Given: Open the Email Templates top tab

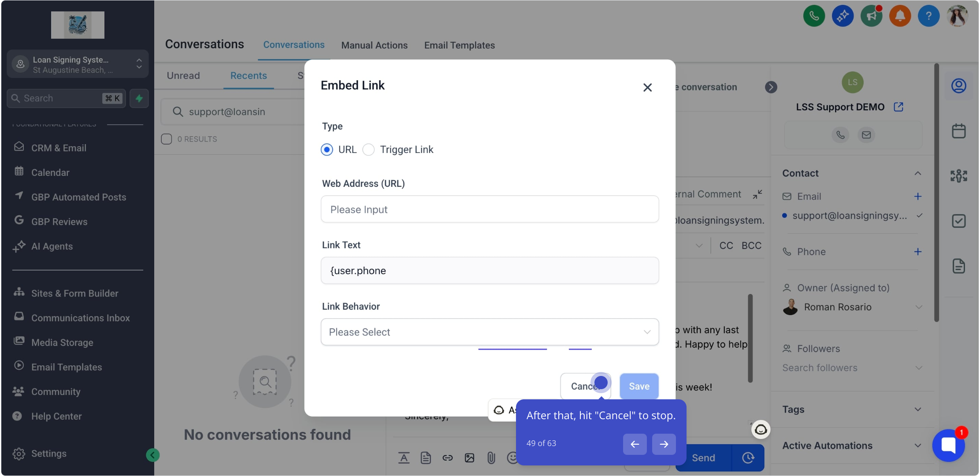Looking at the screenshot, I should 459,45.
